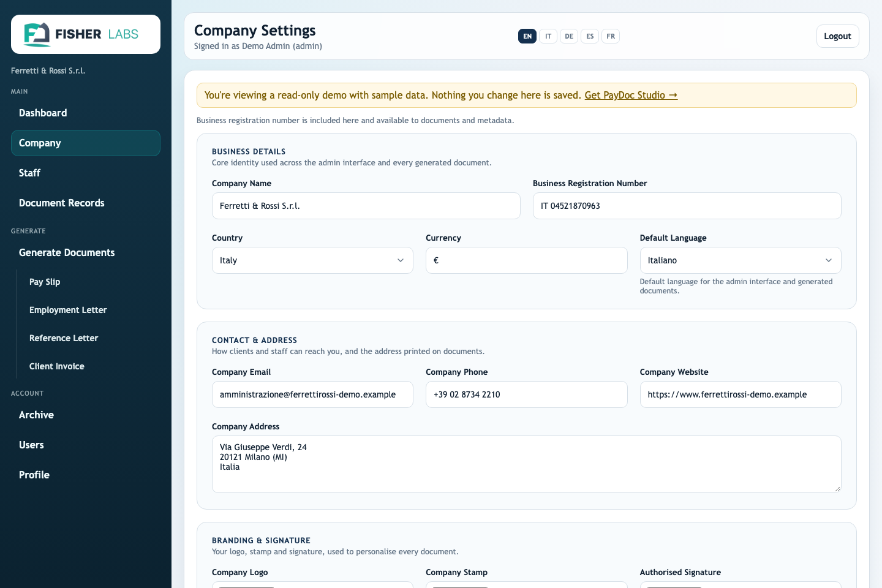Click the 'CONTACT & ADDRESS' section heading
This screenshot has width=882, height=588.
click(x=254, y=340)
